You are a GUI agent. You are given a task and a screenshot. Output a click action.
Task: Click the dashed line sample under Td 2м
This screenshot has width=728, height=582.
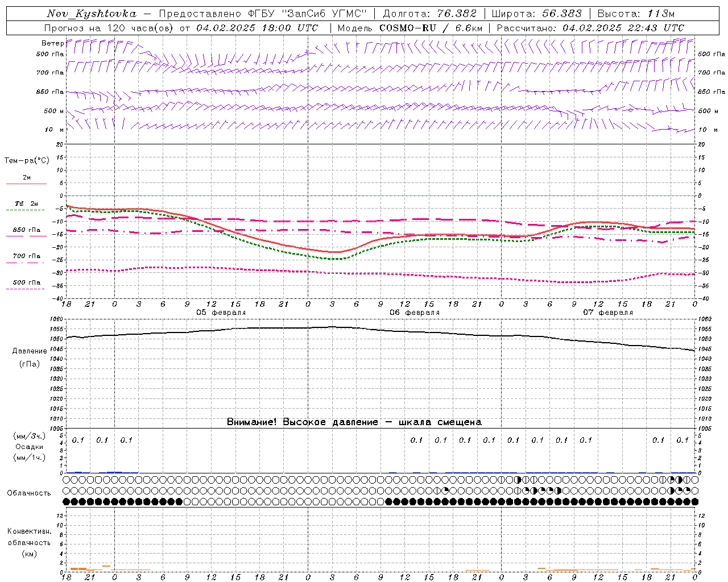click(26, 210)
